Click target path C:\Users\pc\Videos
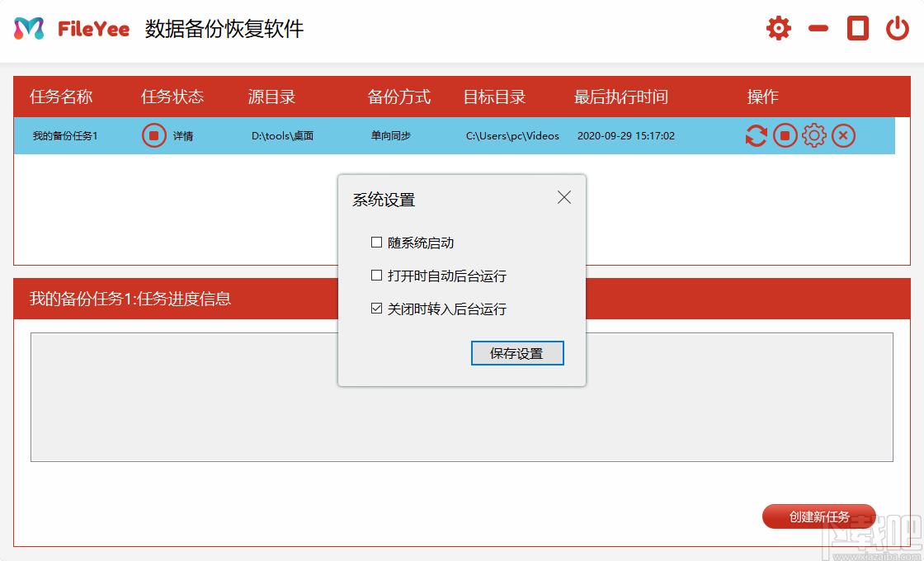 [512, 136]
